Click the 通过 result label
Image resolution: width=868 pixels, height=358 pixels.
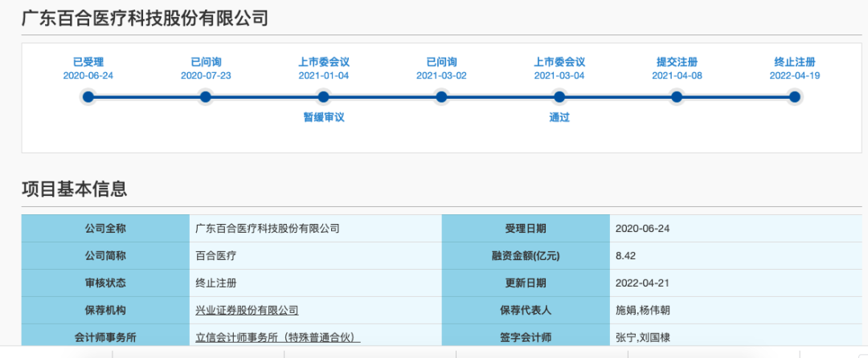pos(559,117)
